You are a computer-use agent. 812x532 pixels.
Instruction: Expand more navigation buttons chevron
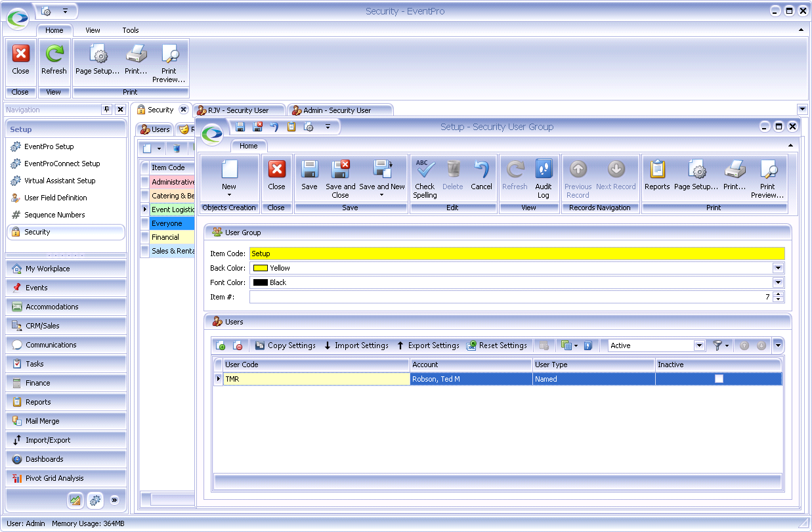(114, 500)
